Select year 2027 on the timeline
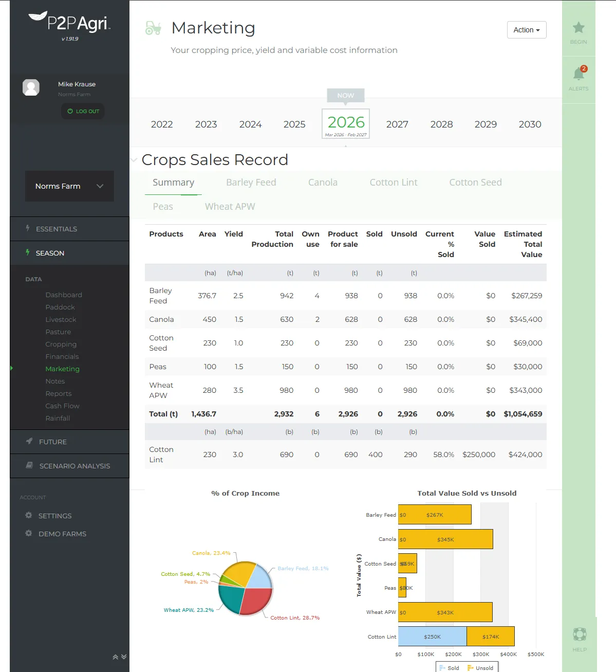The height and width of the screenshot is (672, 616). [397, 124]
